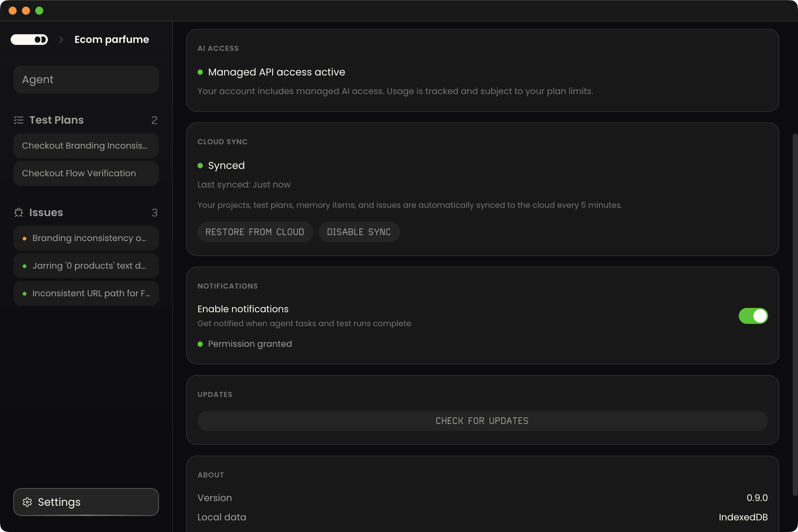Viewport: 798px width, 532px height.
Task: Click the gear icon on the Settings button
Action: coord(28,502)
